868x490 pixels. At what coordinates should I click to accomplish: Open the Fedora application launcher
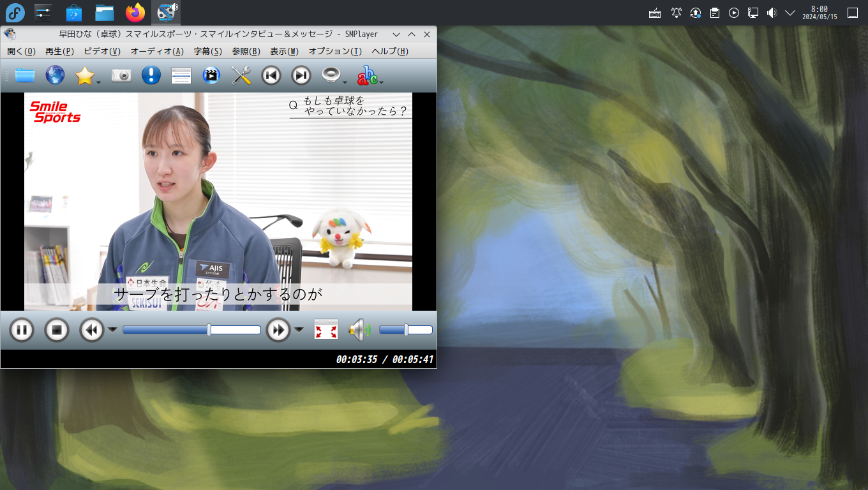tap(15, 12)
